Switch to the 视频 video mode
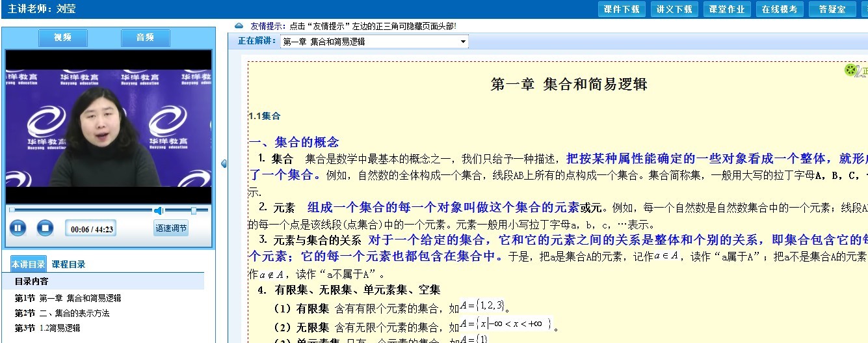The width and height of the screenshot is (868, 343). 63,38
